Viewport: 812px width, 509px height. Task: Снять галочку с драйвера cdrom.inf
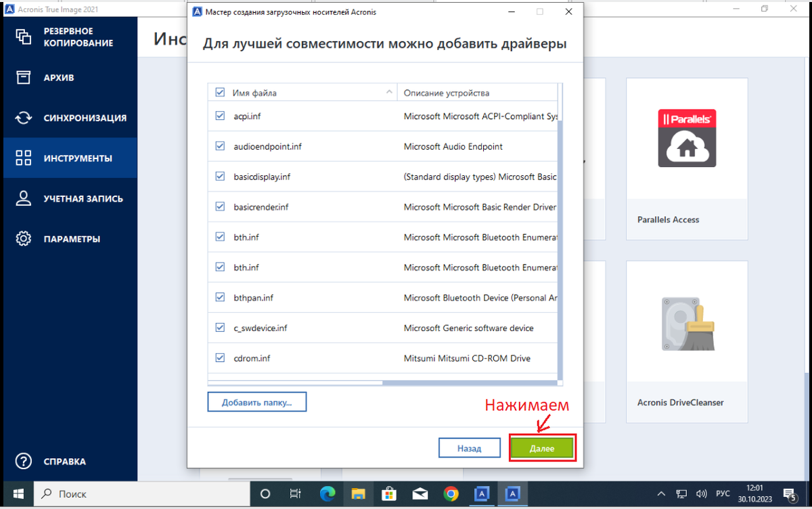point(220,358)
